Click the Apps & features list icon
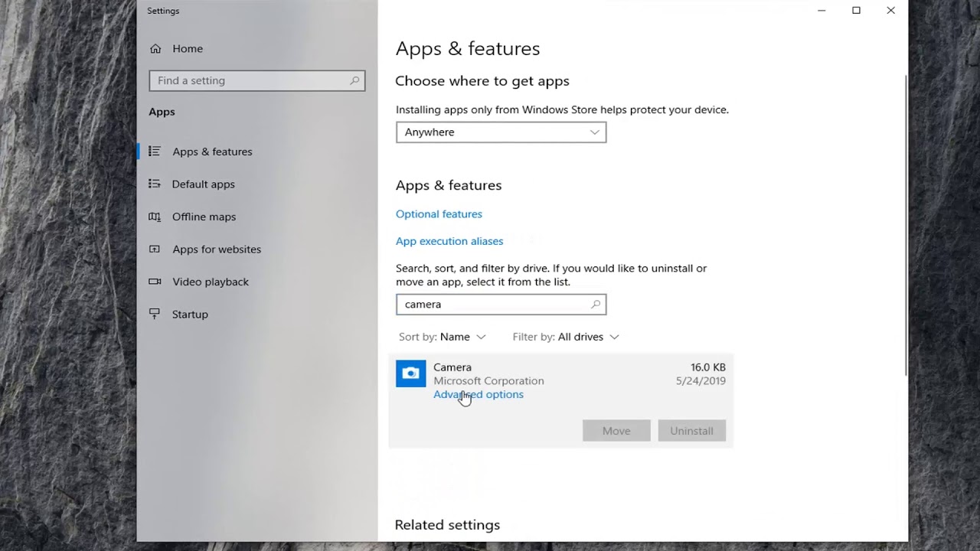Image resolution: width=980 pixels, height=551 pixels. click(x=155, y=152)
